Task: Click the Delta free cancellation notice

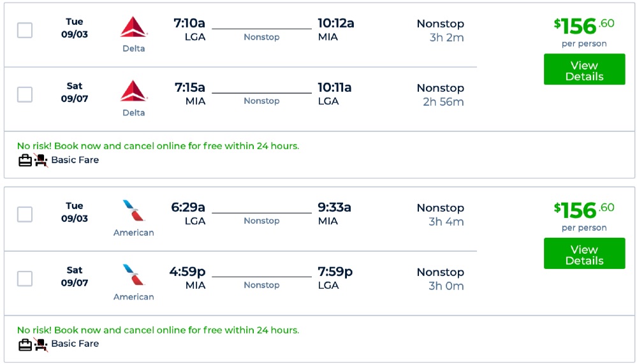Action: tap(158, 146)
